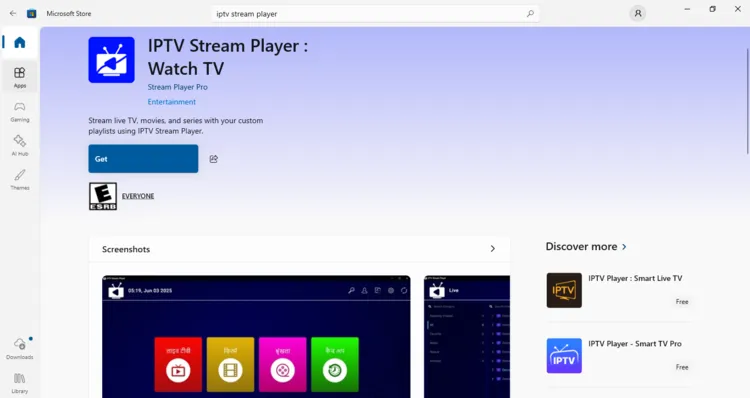Open the Apps sidebar section
The width and height of the screenshot is (750, 398).
pos(20,77)
